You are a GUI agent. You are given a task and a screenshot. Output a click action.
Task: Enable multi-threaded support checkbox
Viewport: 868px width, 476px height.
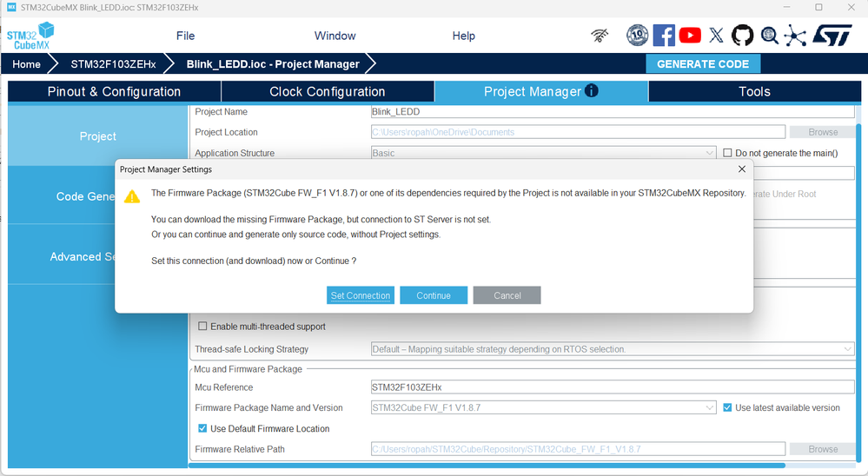[x=202, y=326]
